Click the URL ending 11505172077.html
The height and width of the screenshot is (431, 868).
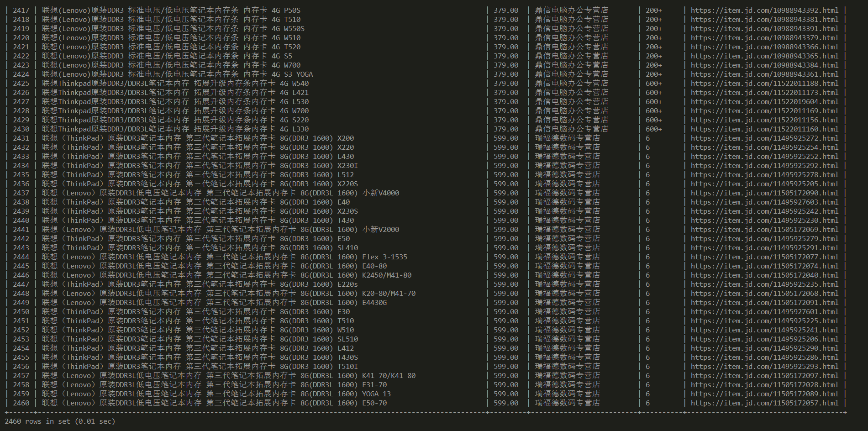point(764,257)
